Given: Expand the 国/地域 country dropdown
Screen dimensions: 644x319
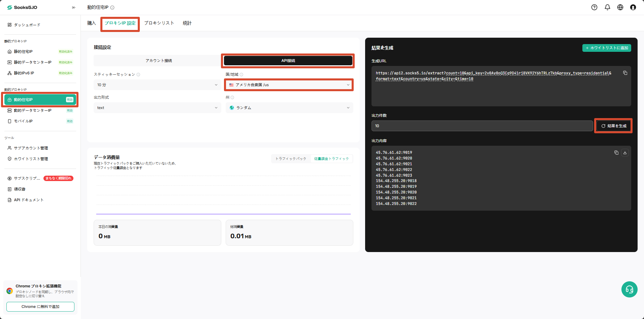Looking at the screenshot, I should click(x=289, y=85).
